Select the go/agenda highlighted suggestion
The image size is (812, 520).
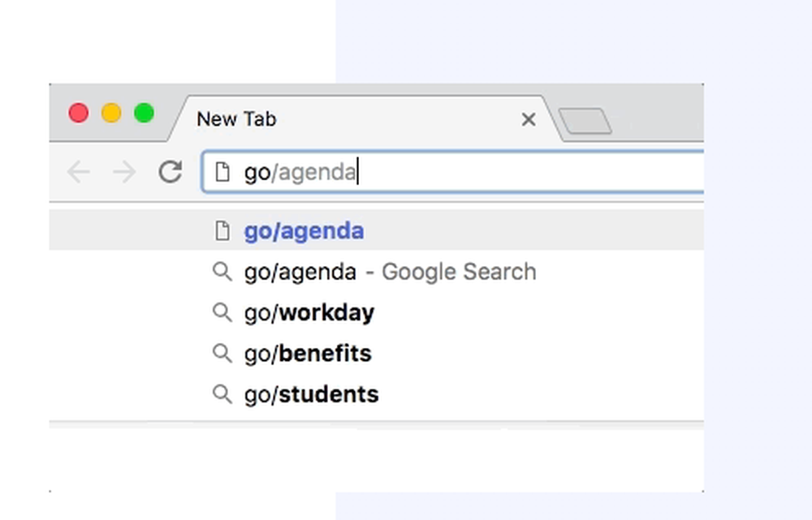click(x=377, y=230)
